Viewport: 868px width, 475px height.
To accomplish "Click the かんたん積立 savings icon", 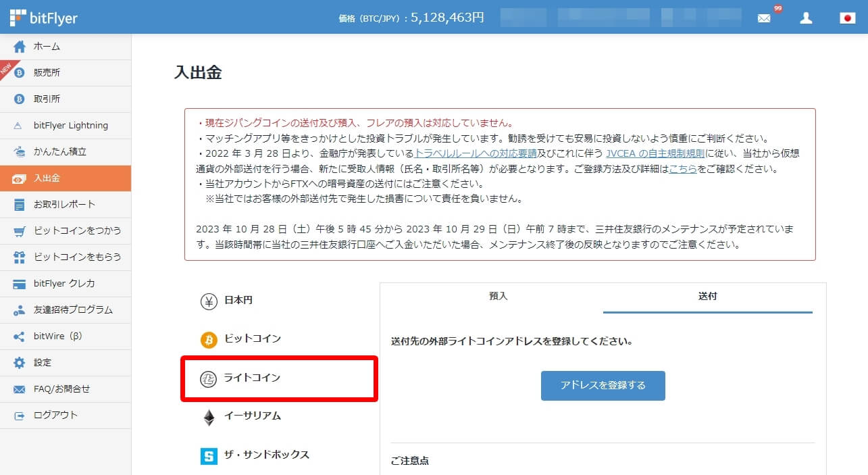I will click(20, 151).
